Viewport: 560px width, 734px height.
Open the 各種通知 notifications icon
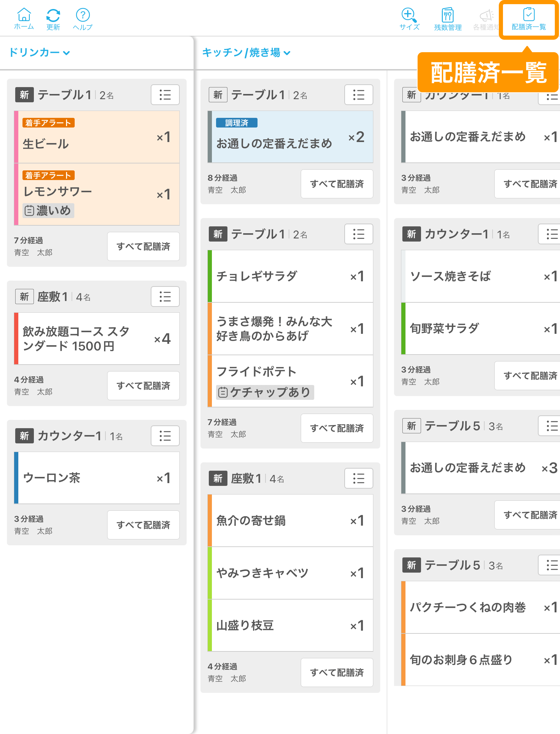pos(486,19)
